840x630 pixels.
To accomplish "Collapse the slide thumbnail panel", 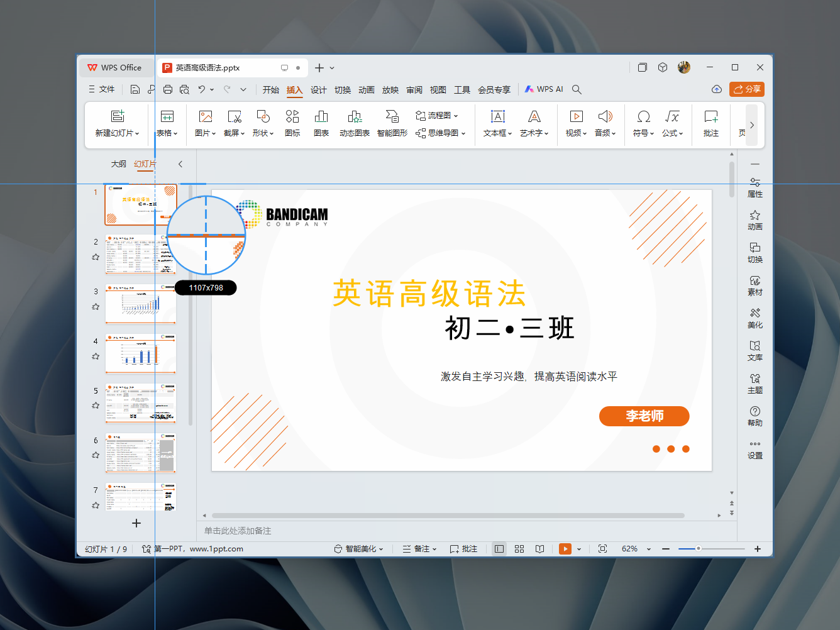I will [x=180, y=163].
